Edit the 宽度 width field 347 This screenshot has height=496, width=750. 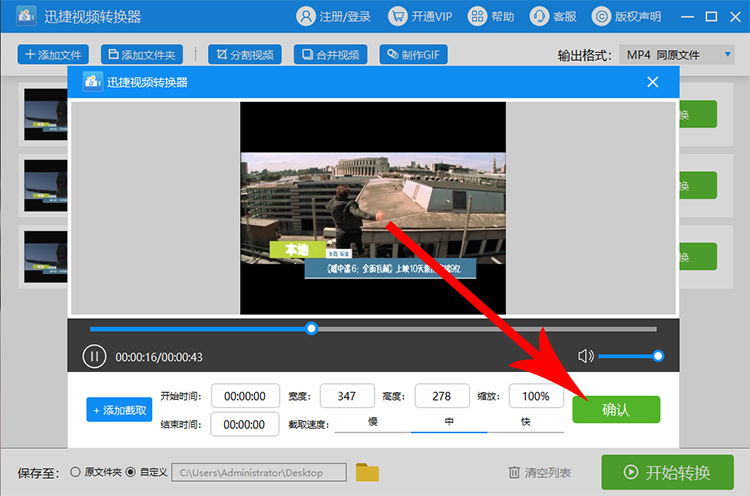coord(347,396)
